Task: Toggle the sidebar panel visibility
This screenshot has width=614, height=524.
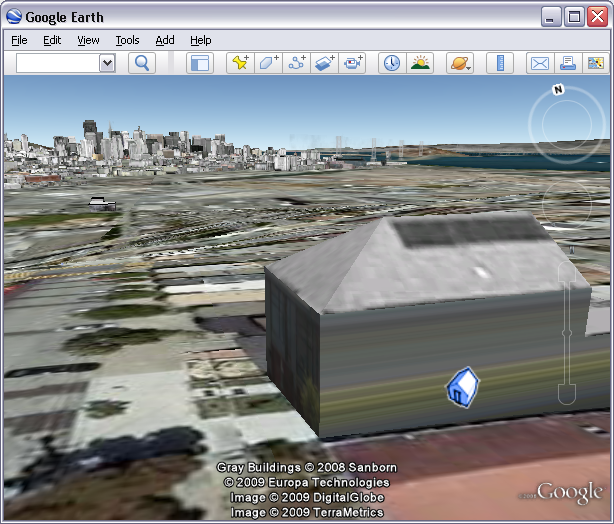Action: (200, 63)
